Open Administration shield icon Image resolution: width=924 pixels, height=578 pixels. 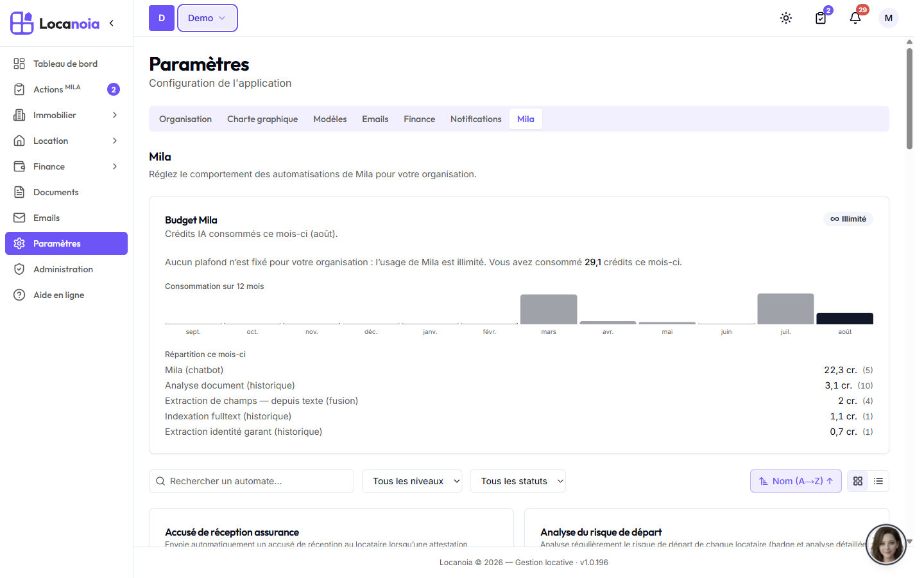coord(19,269)
